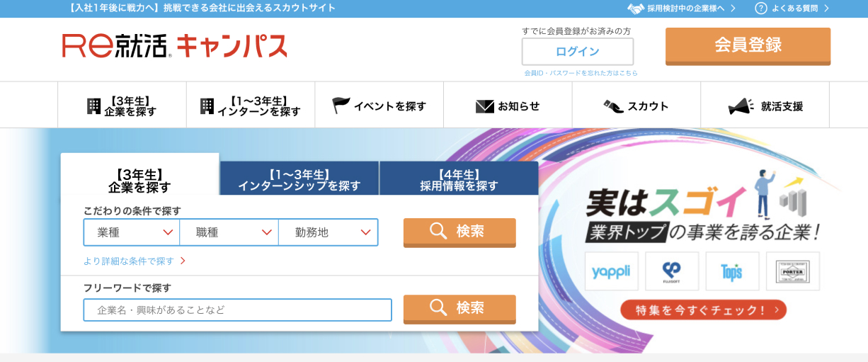Click 採用検討中の企業様へ link text
The image size is (868, 362).
pos(686,9)
